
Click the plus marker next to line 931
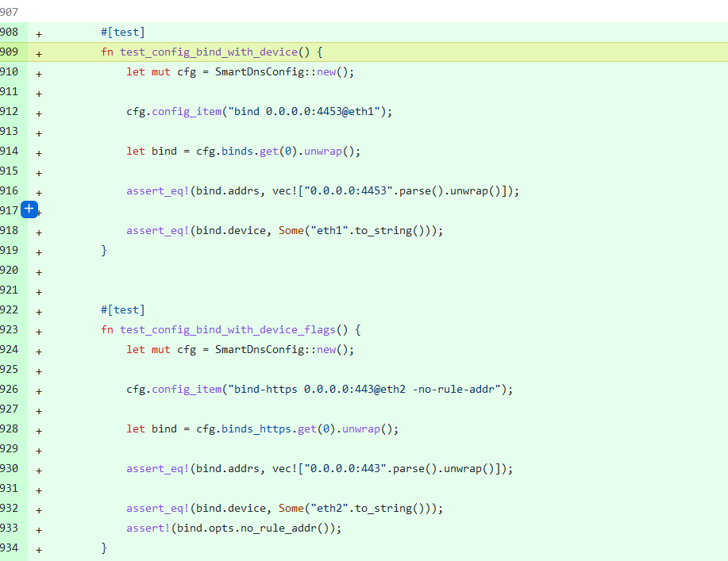tap(38, 489)
